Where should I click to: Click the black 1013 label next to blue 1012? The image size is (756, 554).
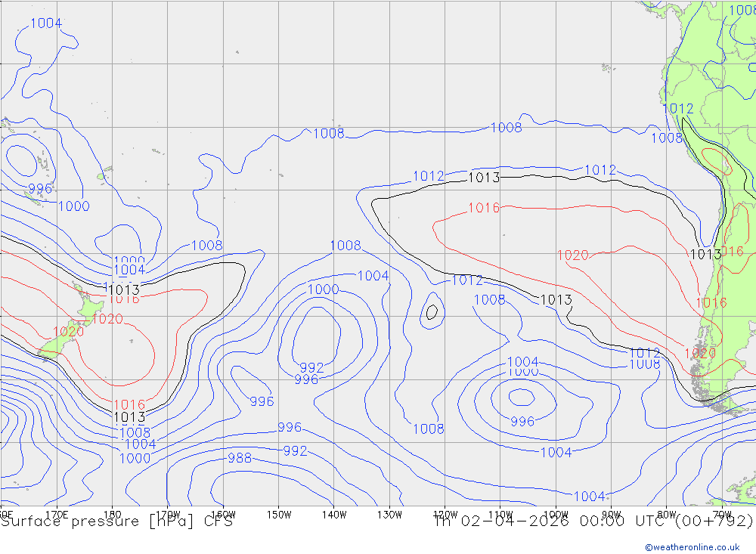[x=484, y=178]
